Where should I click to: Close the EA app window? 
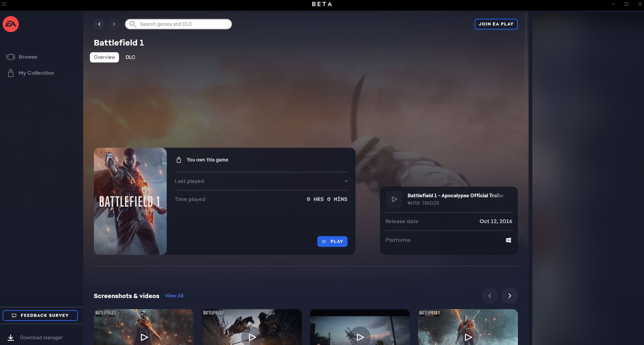639,4
